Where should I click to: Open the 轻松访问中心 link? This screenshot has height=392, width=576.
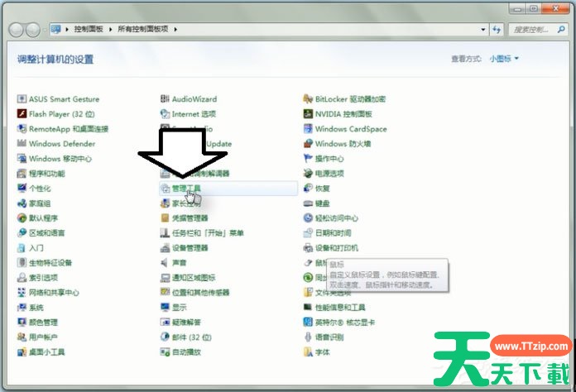[337, 218]
